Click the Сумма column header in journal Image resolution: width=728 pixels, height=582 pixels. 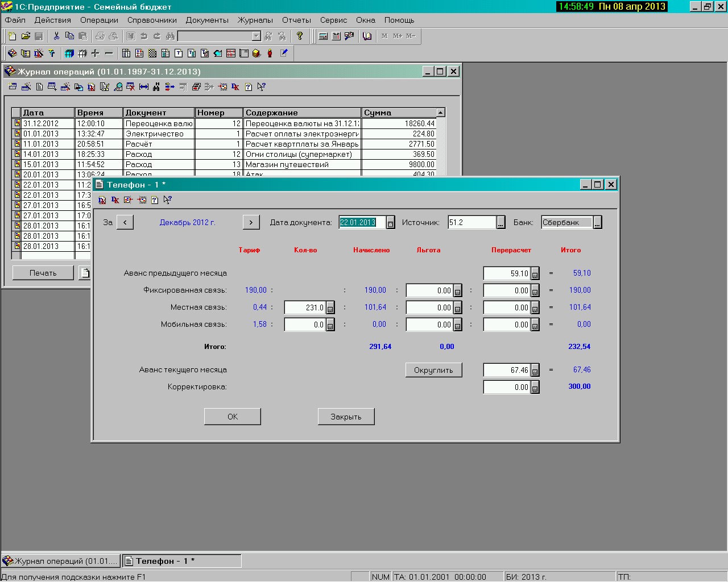pos(399,113)
